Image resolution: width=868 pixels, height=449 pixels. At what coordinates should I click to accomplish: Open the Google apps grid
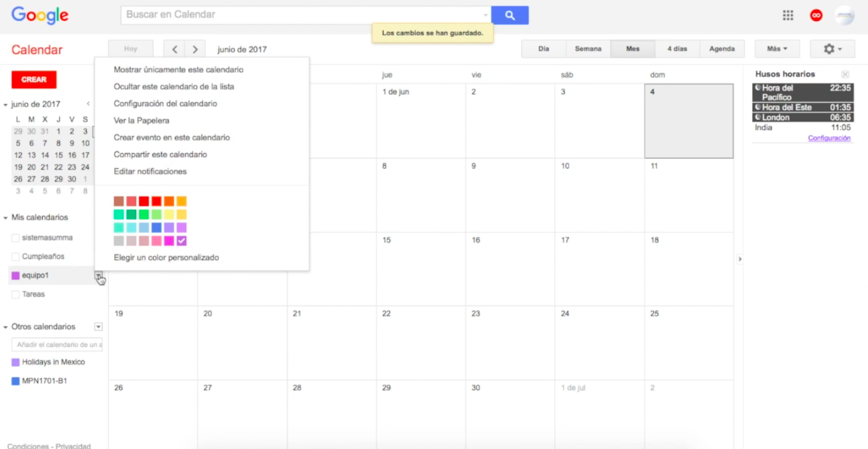click(x=788, y=16)
